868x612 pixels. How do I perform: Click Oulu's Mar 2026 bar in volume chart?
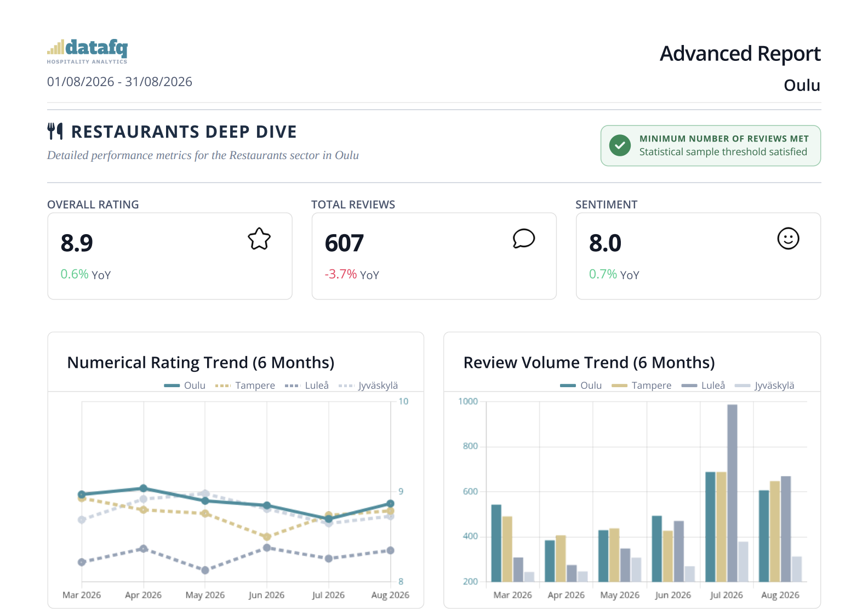[x=496, y=543]
